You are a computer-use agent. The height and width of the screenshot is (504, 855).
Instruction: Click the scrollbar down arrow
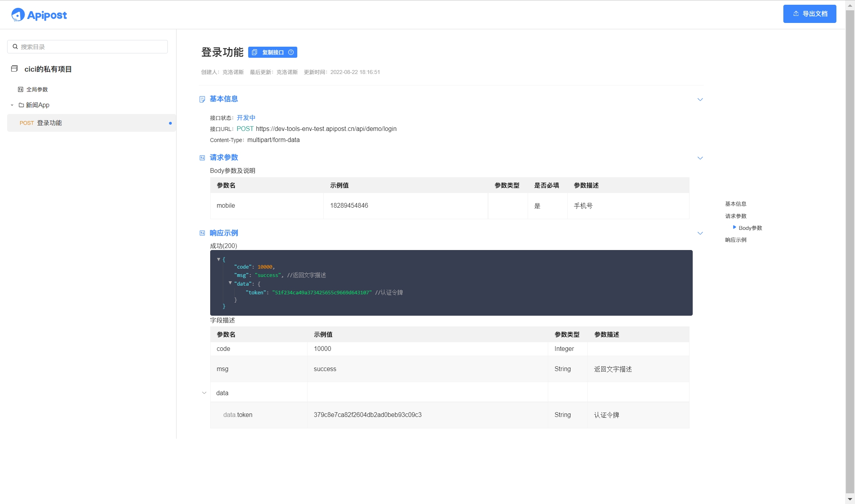850,499
